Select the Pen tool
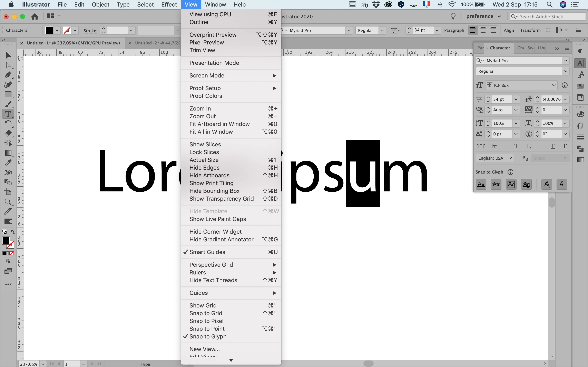 click(8, 75)
